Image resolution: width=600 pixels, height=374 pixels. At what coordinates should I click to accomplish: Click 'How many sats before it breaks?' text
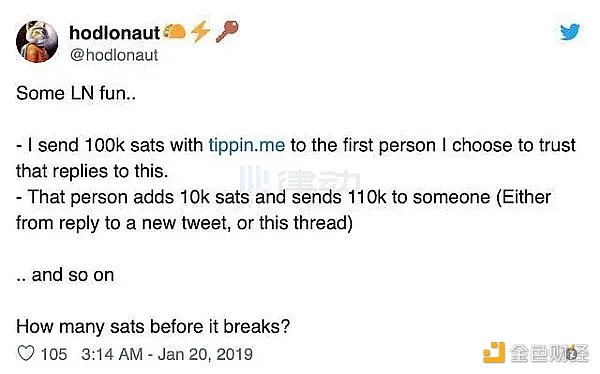[153, 327]
